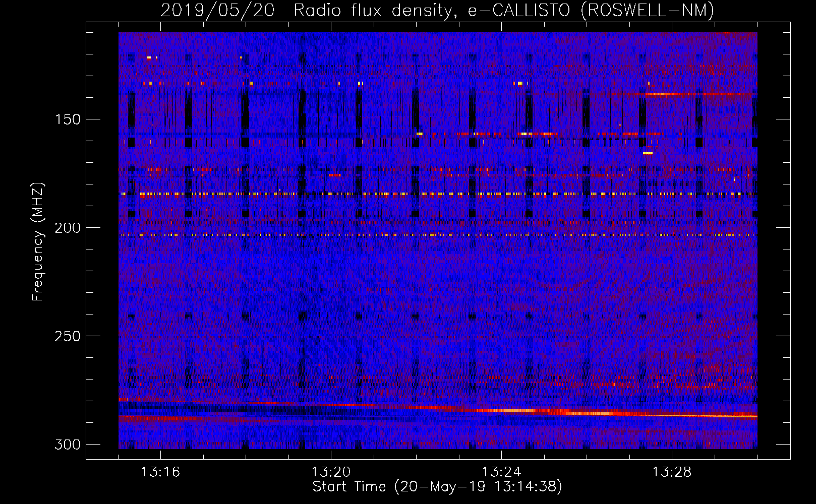Select the 13:20 time axis label
Screen dimensions: 816x504
tap(331, 472)
